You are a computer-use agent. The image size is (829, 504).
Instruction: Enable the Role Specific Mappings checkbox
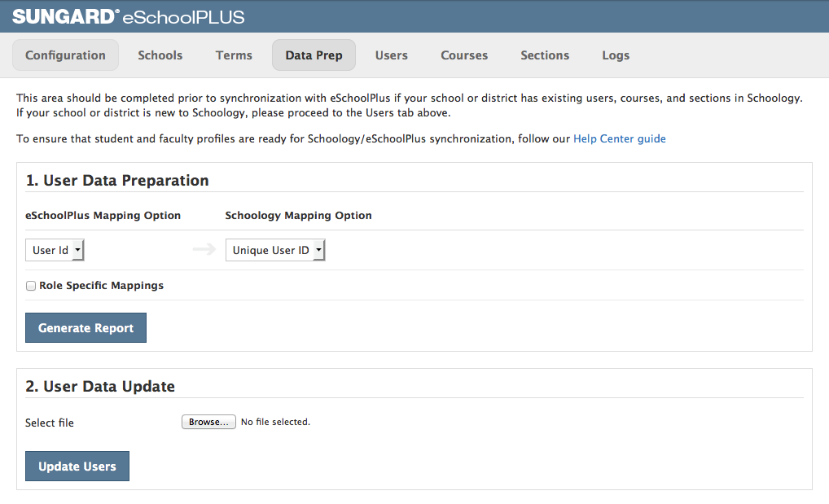click(x=31, y=286)
